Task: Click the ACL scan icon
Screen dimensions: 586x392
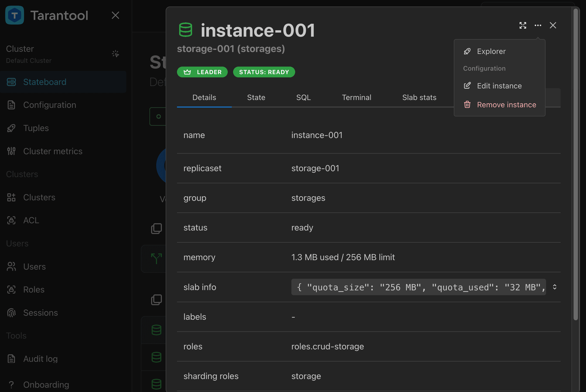Action: [x=11, y=220]
